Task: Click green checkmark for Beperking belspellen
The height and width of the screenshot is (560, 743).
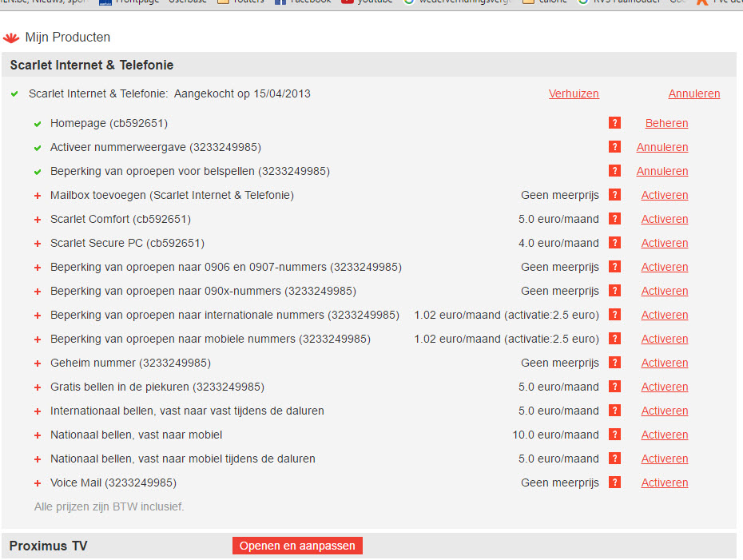Action: (38, 172)
